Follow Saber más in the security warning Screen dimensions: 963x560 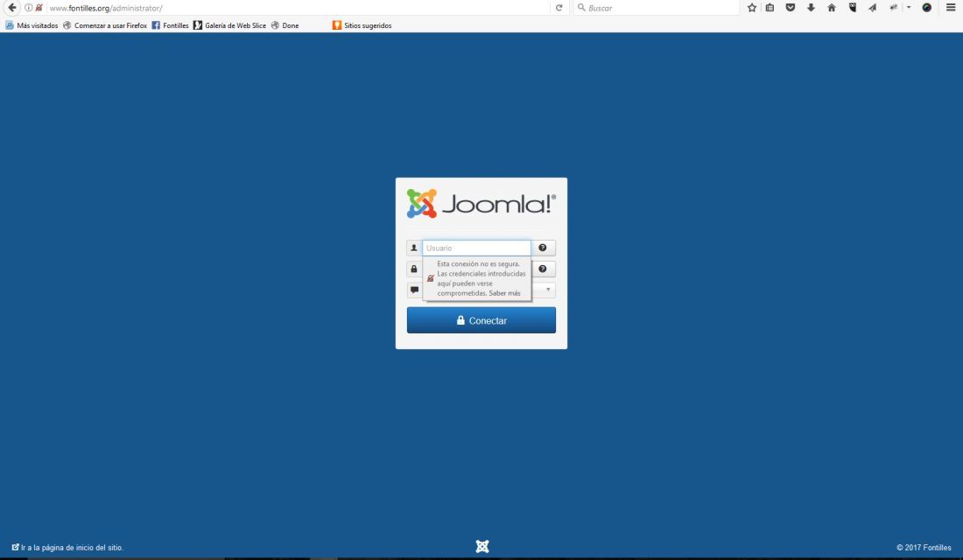[x=504, y=293]
